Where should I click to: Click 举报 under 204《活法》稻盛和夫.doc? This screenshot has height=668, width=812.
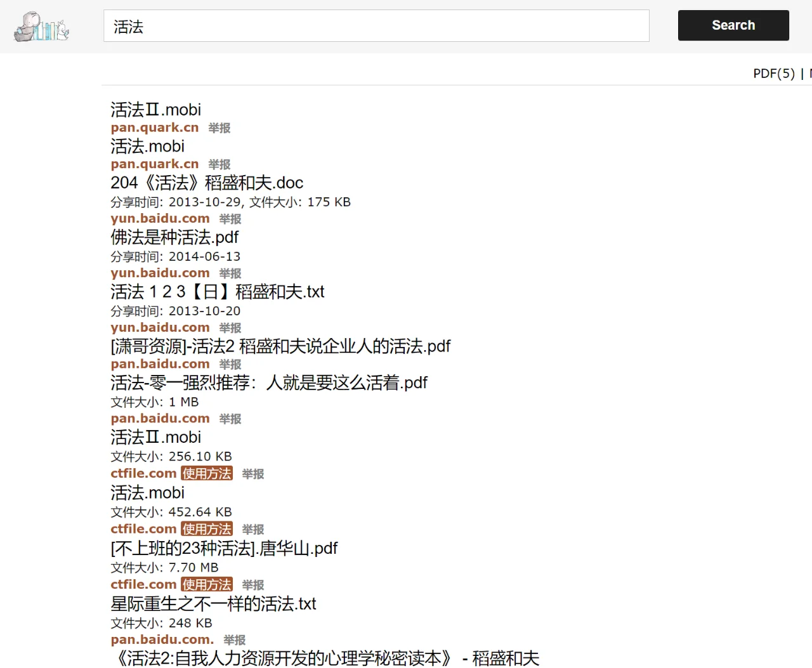click(x=230, y=219)
